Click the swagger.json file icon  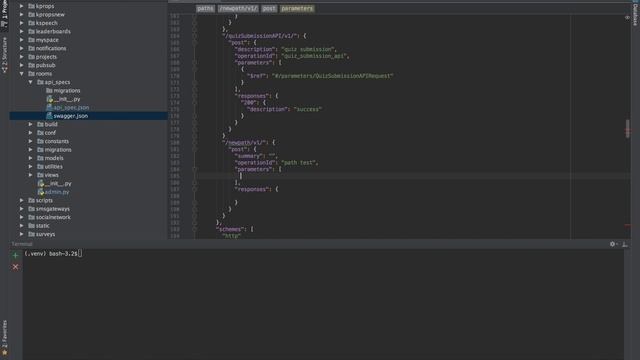coord(49,116)
